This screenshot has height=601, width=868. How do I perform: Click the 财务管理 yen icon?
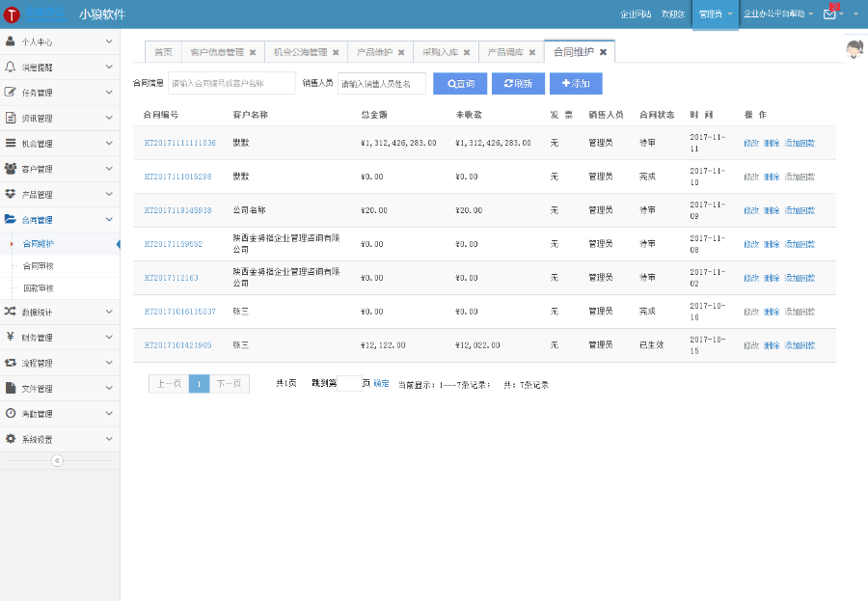[x=10, y=337]
